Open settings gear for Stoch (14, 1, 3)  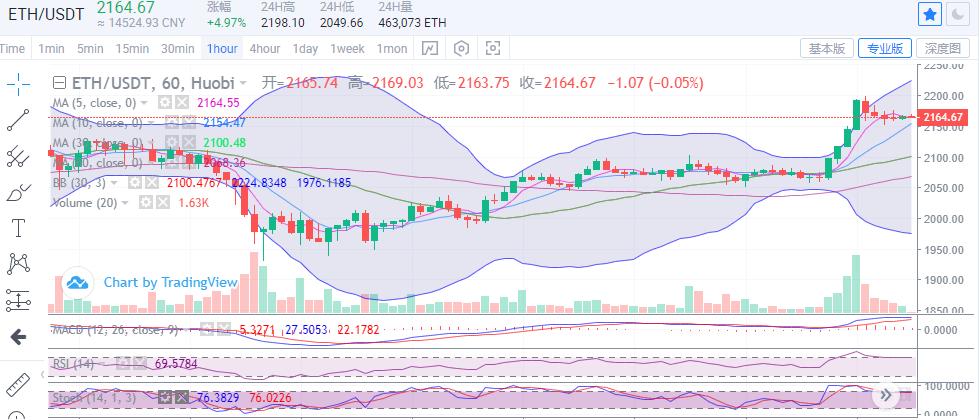164,397
